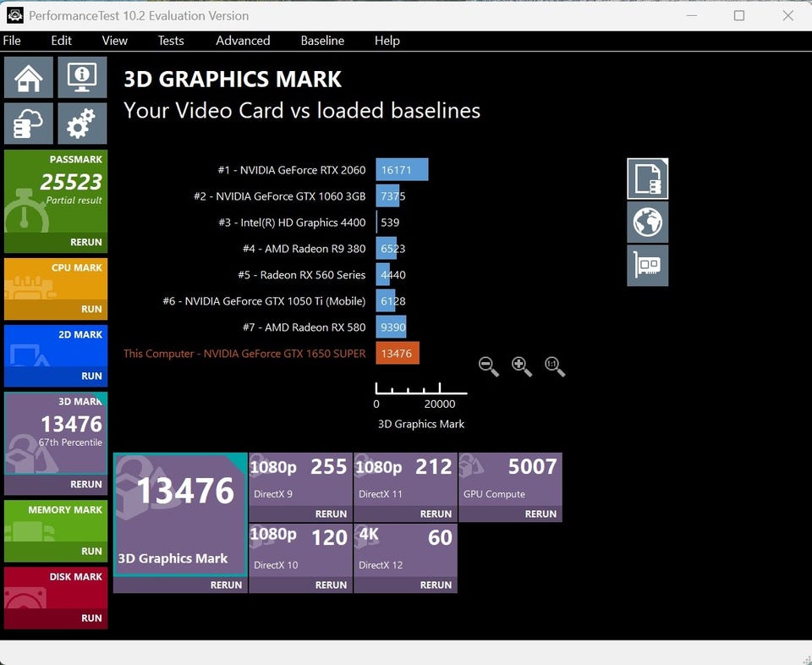Select the 2D Mark tile
The height and width of the screenshot is (665, 812).
click(x=56, y=346)
